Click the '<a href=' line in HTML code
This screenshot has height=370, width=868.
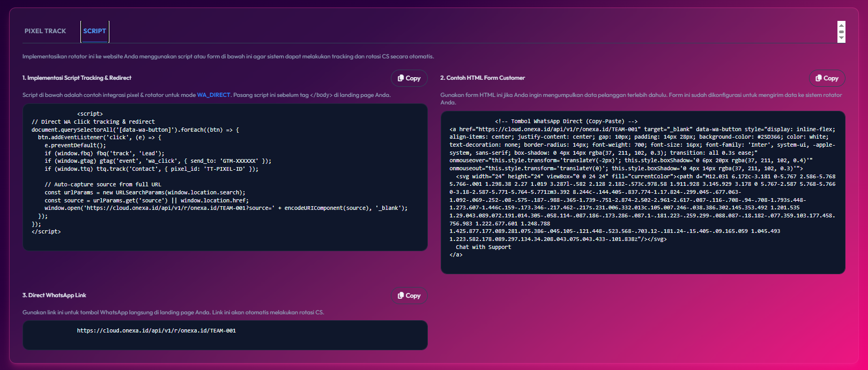[x=642, y=129]
